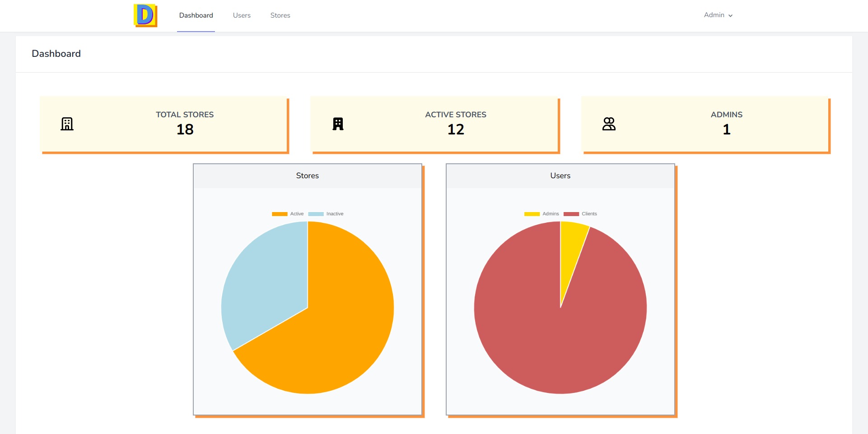Image resolution: width=868 pixels, height=434 pixels.
Task: Select the Admins value 1
Action: pyautogui.click(x=727, y=129)
